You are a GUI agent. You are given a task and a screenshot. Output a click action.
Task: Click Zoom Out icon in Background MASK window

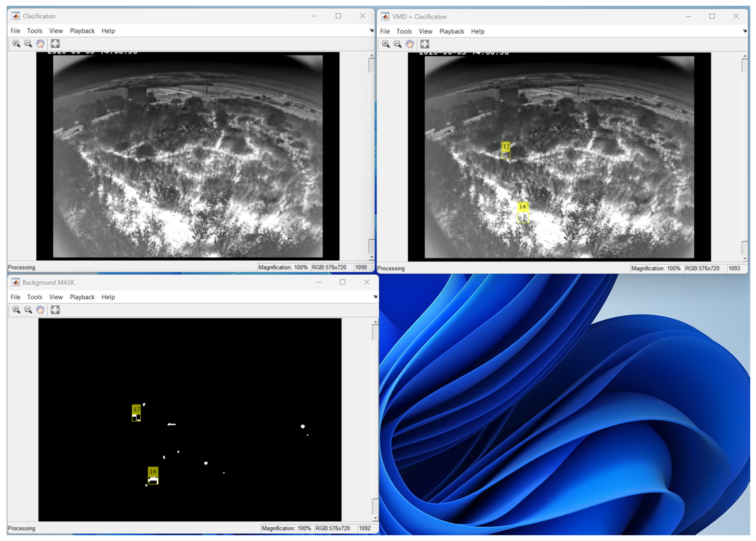pyautogui.click(x=28, y=310)
